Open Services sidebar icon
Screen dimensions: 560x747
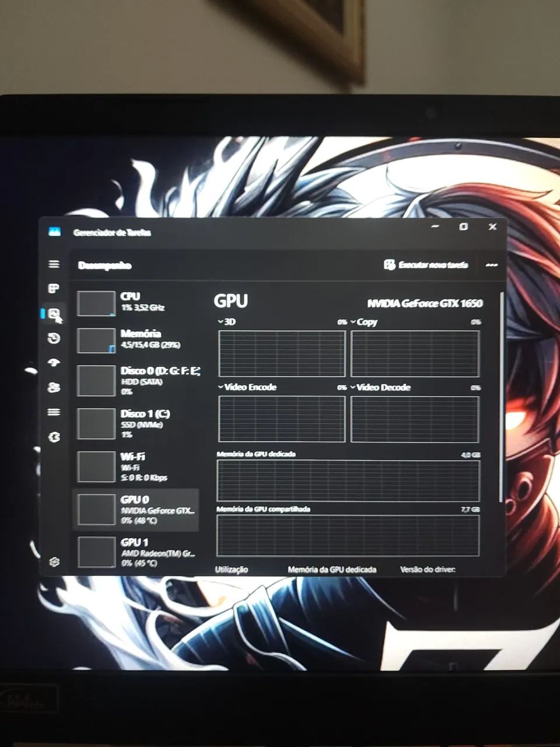coord(54,437)
